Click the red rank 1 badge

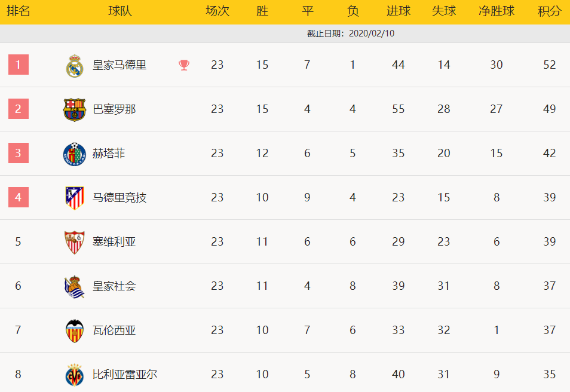(x=19, y=65)
